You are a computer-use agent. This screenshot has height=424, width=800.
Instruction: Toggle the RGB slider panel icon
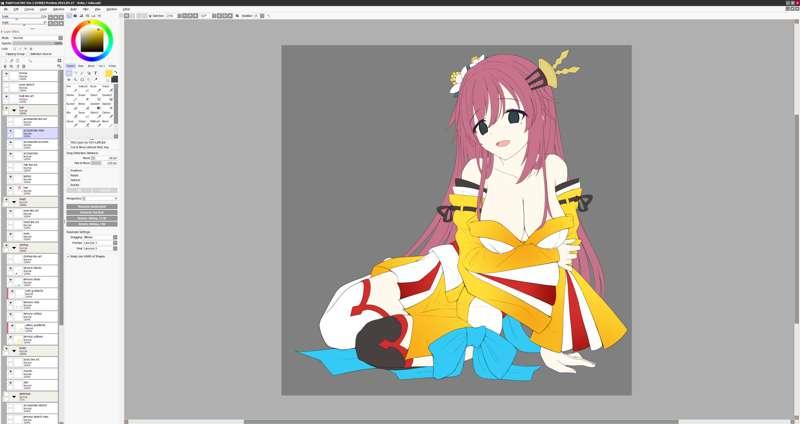[75, 16]
